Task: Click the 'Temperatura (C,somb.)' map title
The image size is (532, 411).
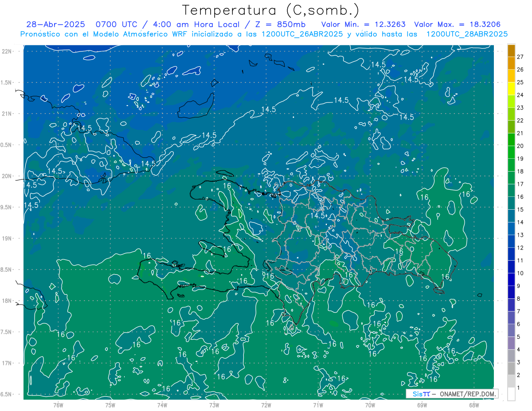Action: [x=271, y=11]
